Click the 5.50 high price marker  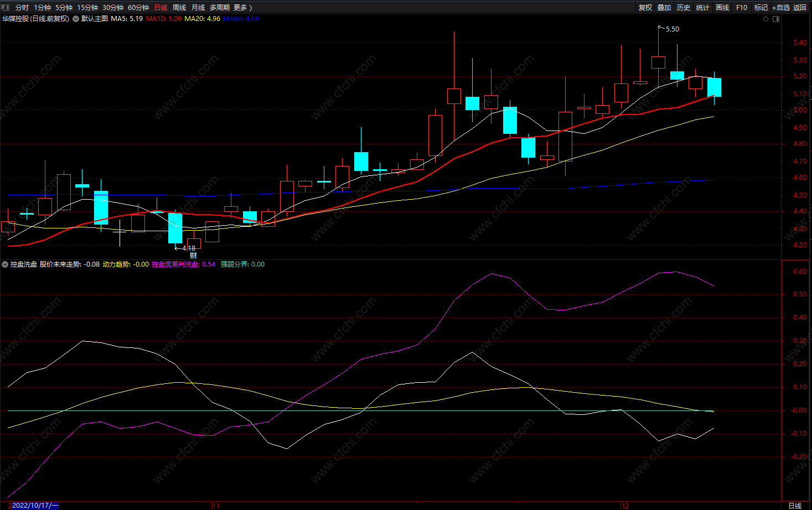click(672, 29)
